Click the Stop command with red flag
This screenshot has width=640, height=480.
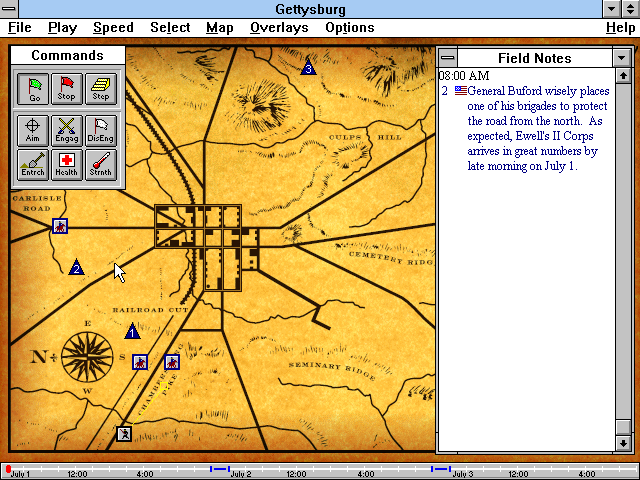(x=67, y=89)
